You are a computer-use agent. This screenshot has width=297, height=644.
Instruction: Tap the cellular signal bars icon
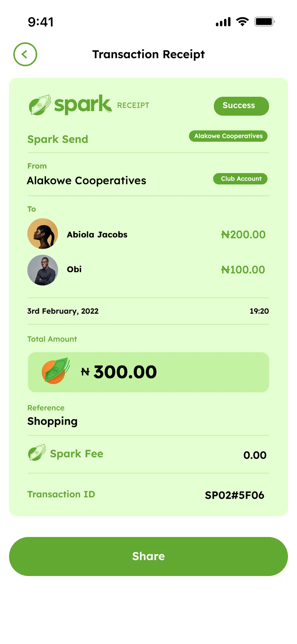click(223, 22)
